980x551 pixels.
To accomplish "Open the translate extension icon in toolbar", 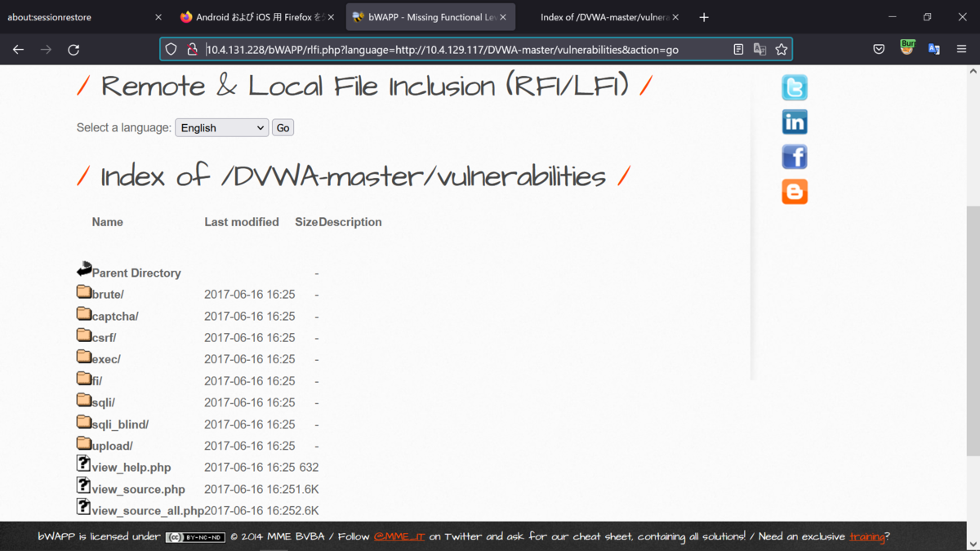I will tap(934, 50).
